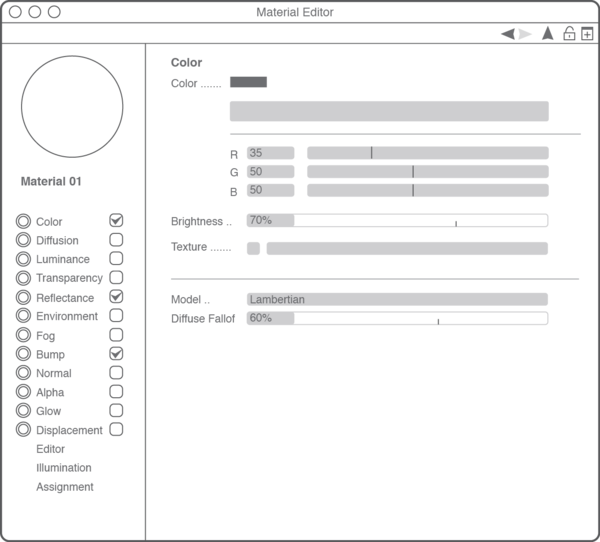Disable the Bump channel checkbox

coord(116,354)
